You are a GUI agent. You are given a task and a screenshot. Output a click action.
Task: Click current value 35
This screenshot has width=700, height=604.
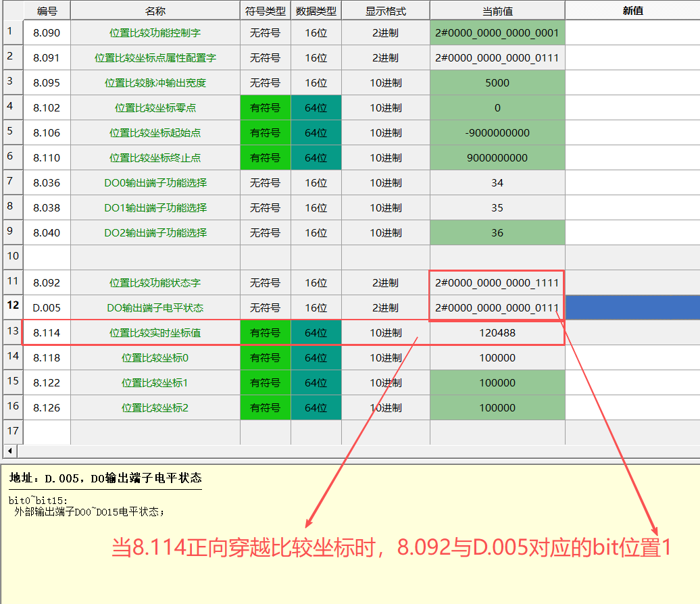(x=497, y=207)
